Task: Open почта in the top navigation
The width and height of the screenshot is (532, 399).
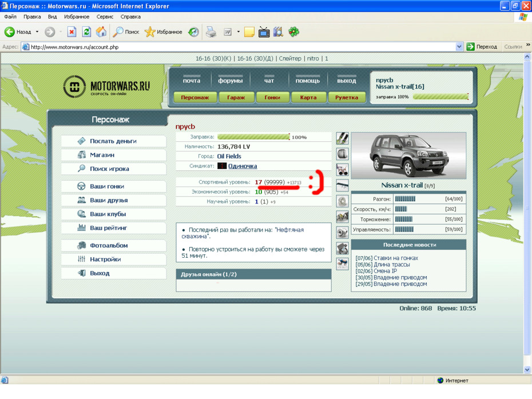Action: click(x=192, y=81)
